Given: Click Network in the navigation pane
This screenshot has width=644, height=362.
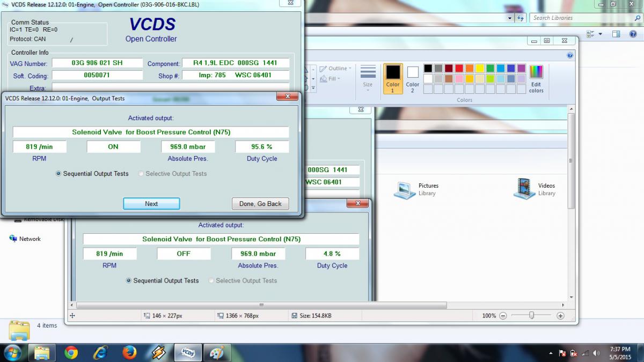Looking at the screenshot, I should (x=30, y=239).
